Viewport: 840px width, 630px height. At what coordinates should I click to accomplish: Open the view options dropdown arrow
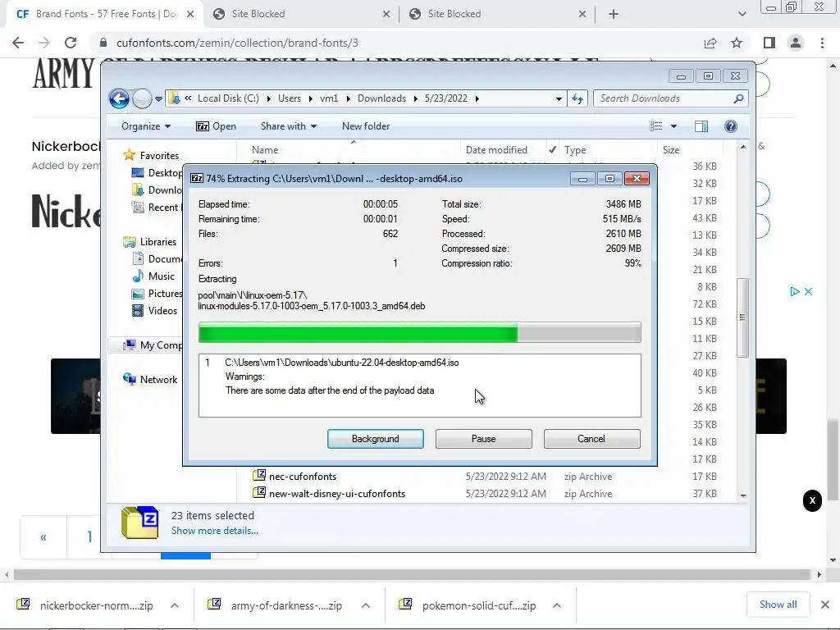click(x=674, y=126)
